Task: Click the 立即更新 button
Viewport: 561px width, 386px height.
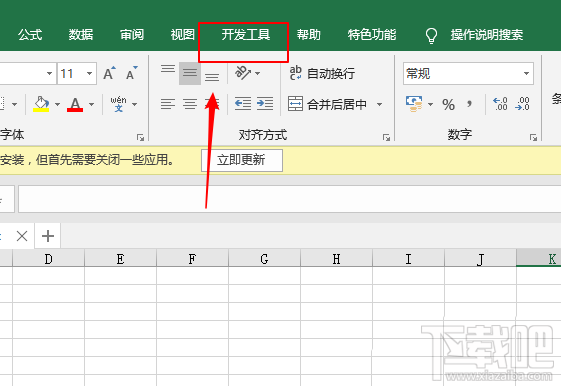Action: 242,160
